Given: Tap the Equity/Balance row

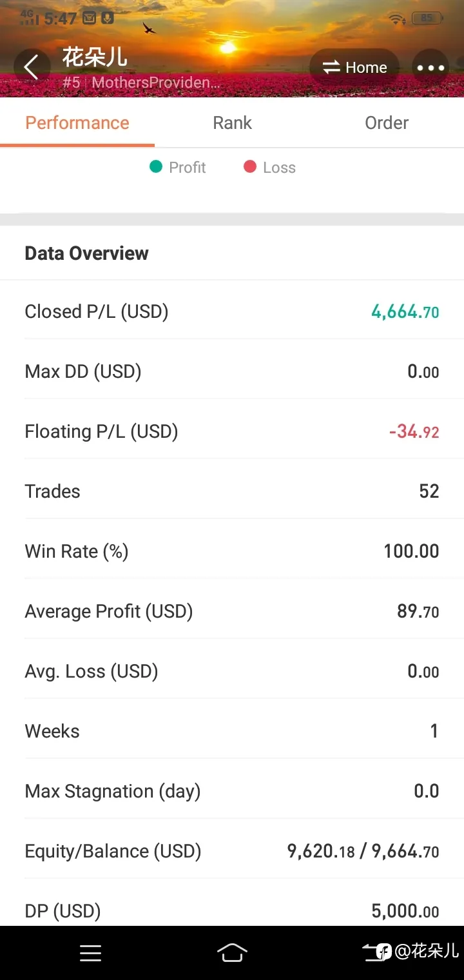Looking at the screenshot, I should [x=232, y=851].
